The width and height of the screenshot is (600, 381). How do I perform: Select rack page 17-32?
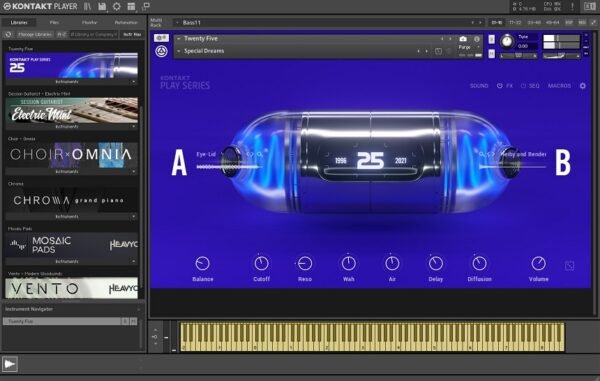tap(516, 23)
